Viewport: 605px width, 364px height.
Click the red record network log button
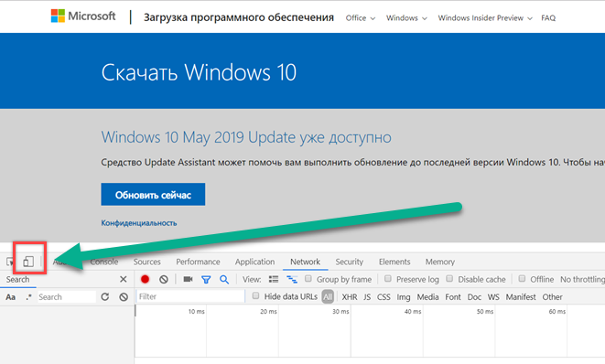click(x=146, y=279)
